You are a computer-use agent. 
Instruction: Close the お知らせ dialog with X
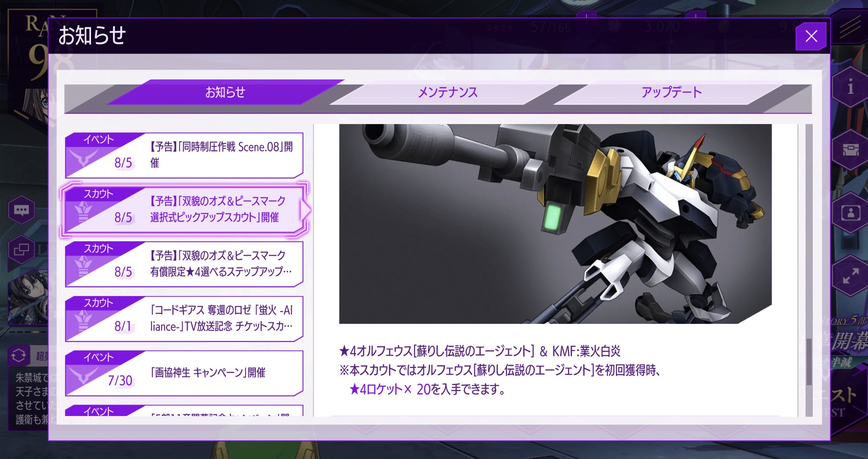(x=811, y=36)
